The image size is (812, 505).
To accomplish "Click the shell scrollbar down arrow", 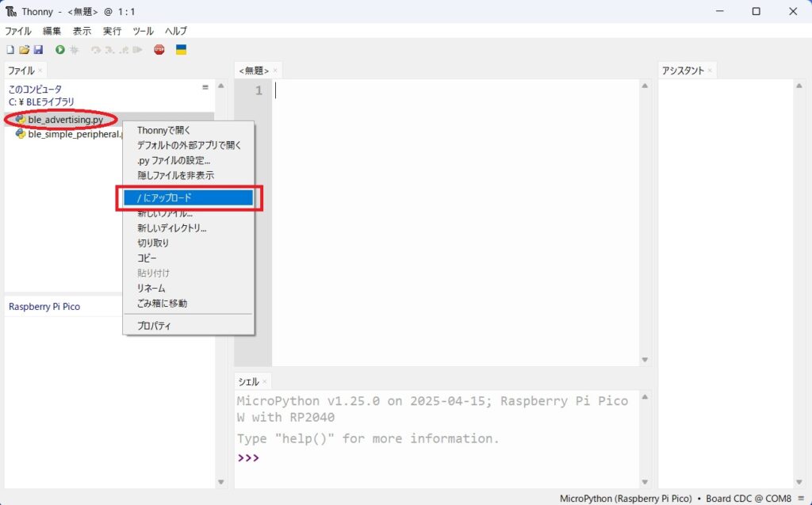I will (645, 481).
